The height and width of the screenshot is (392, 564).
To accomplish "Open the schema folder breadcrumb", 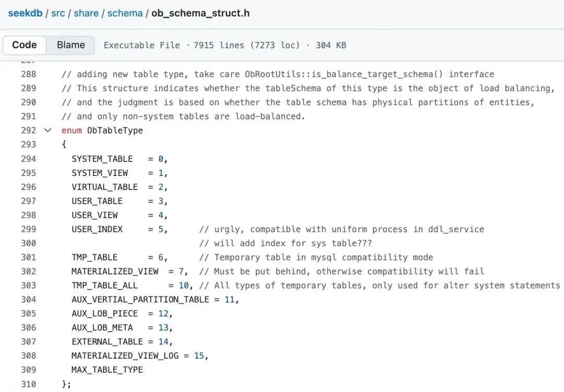I will coord(125,13).
